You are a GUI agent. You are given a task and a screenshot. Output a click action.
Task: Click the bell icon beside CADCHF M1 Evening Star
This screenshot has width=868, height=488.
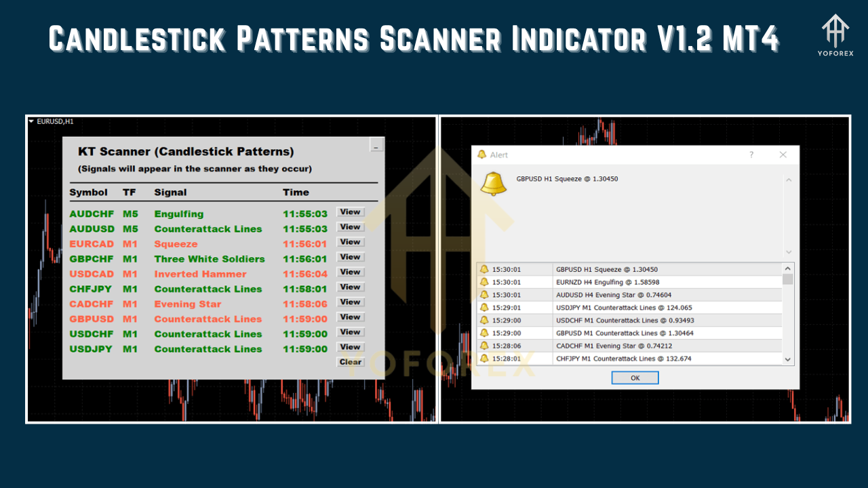click(x=484, y=346)
